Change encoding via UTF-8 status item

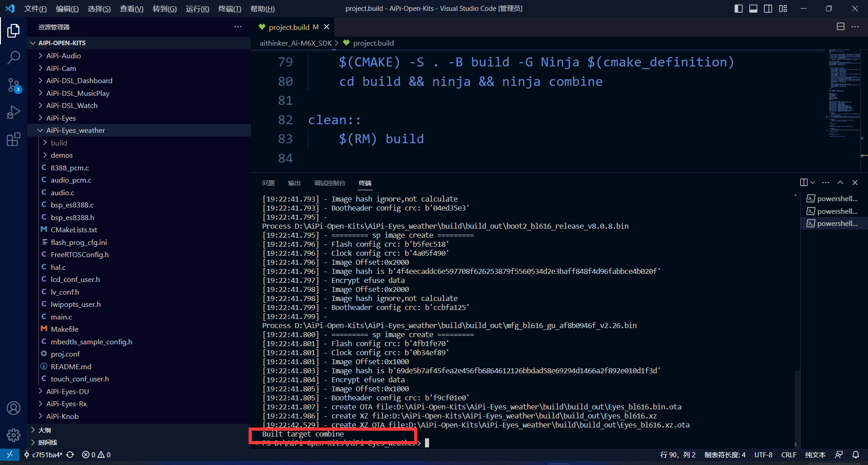(x=763, y=455)
